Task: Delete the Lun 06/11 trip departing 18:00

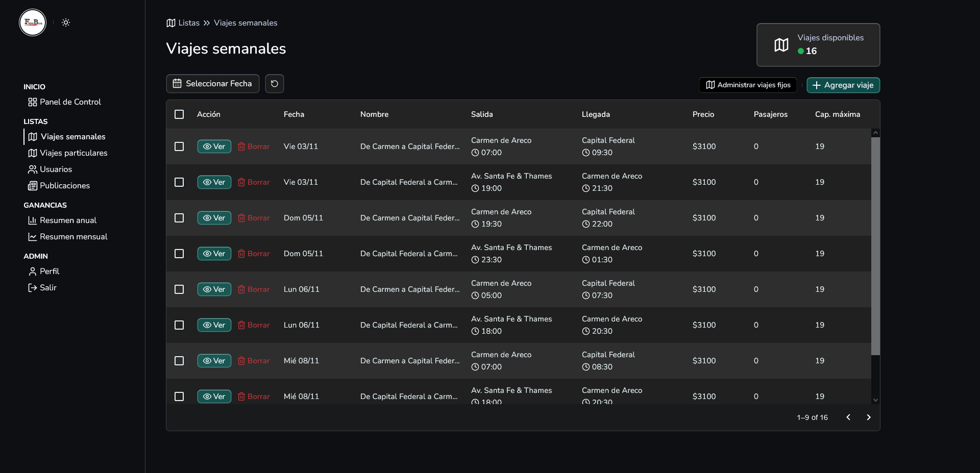Action: (x=254, y=325)
